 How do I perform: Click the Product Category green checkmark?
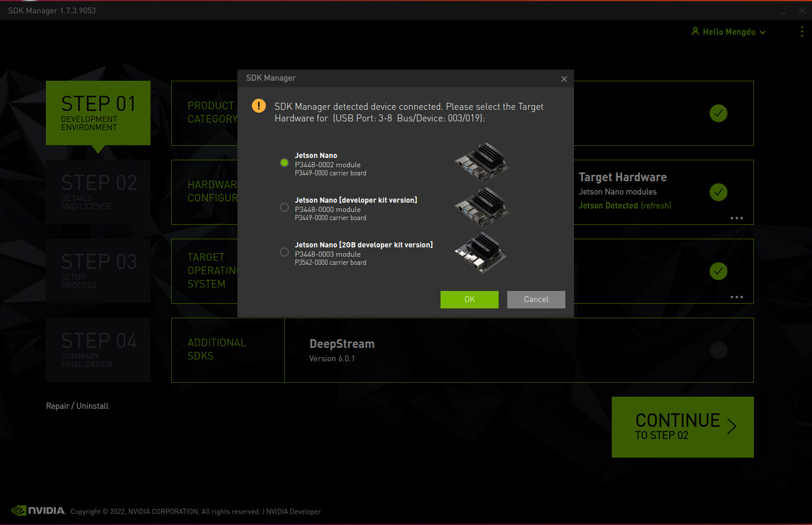tap(719, 113)
